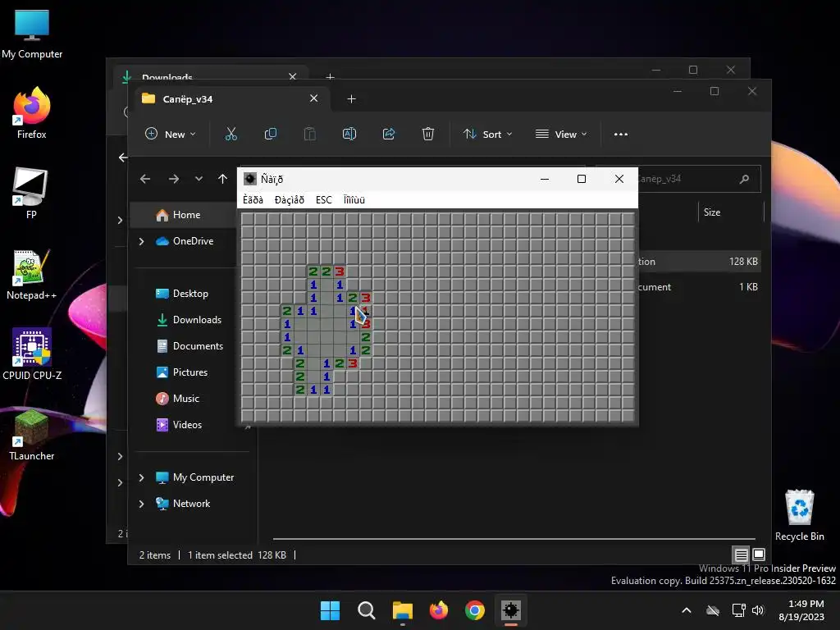Switch to details view layout icon
The height and width of the screenshot is (630, 840).
(741, 555)
